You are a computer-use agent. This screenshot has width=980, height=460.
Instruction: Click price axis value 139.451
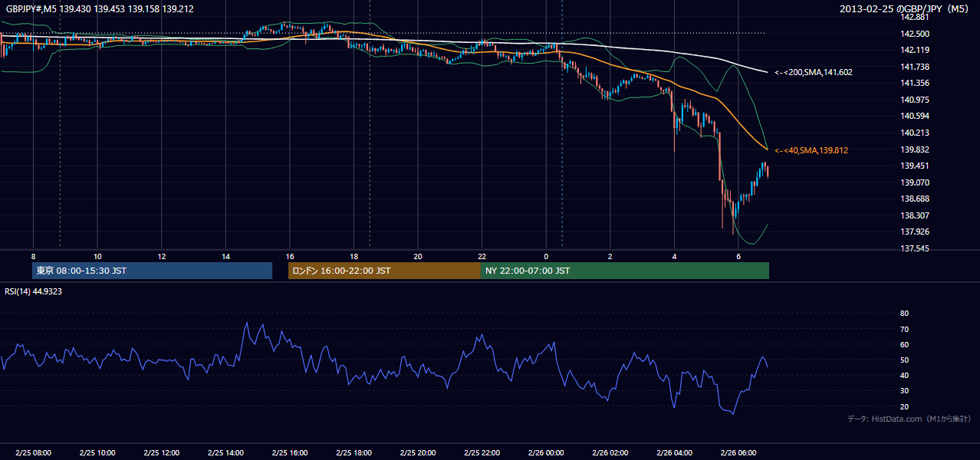914,166
